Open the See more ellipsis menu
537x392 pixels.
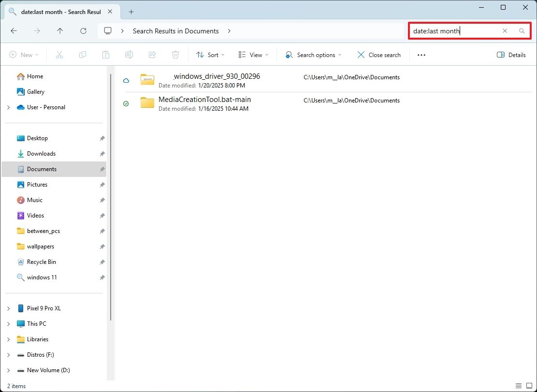(421, 55)
